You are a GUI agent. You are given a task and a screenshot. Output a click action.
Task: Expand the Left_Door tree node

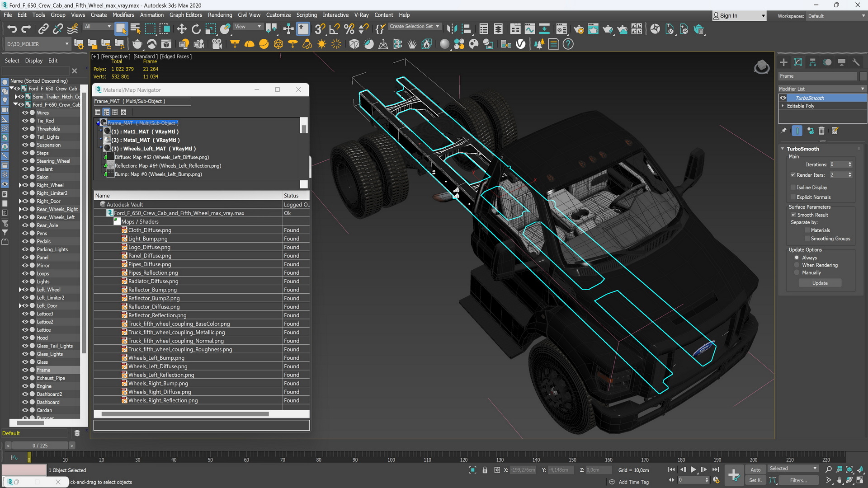click(x=20, y=306)
